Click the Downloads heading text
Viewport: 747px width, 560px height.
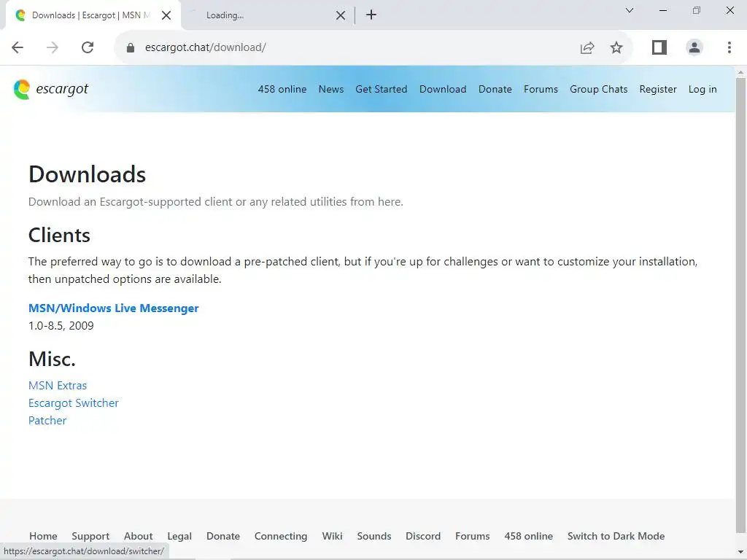tap(87, 174)
